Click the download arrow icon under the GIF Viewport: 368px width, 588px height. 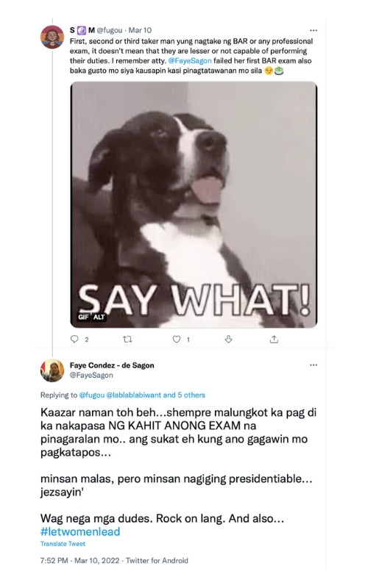[x=228, y=339]
